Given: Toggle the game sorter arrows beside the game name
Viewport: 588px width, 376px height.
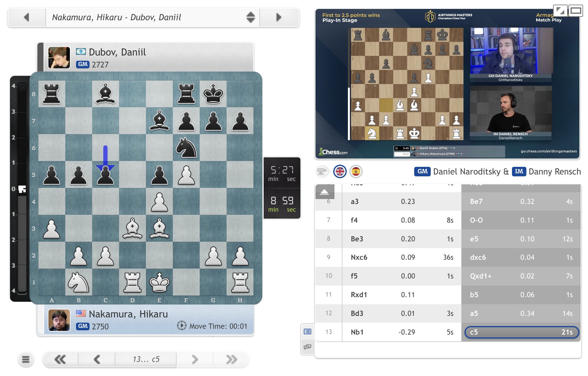Looking at the screenshot, I should tap(250, 17).
